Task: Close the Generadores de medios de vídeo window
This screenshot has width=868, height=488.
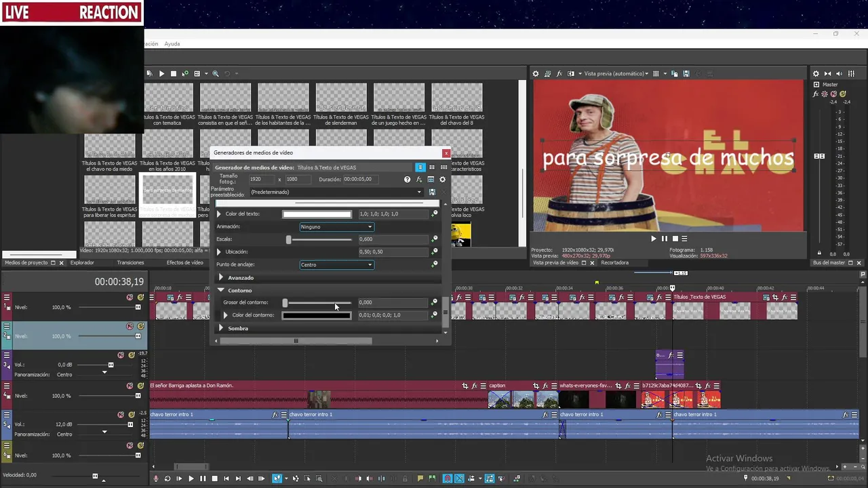Action: click(446, 153)
